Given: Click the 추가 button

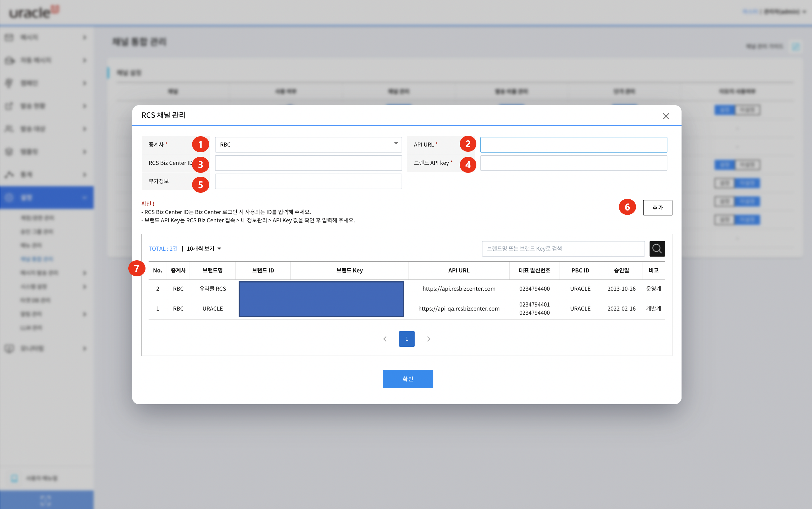Looking at the screenshot, I should [x=657, y=208].
